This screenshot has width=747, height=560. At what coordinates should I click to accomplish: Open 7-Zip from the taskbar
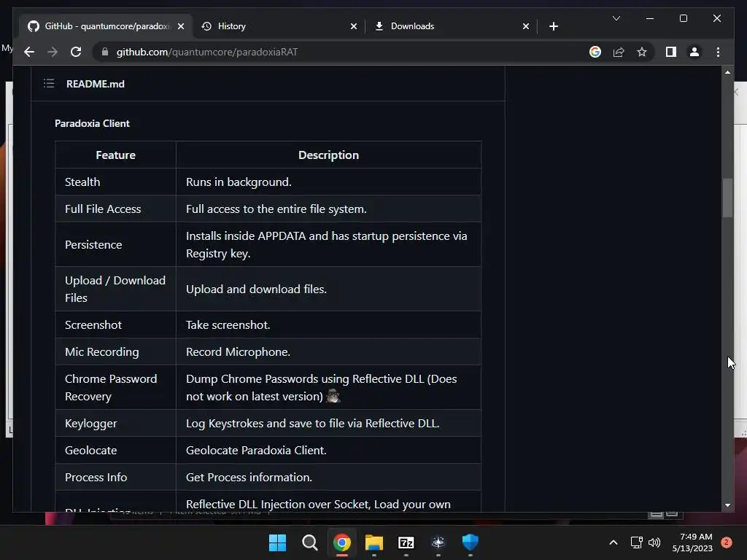[406, 542]
